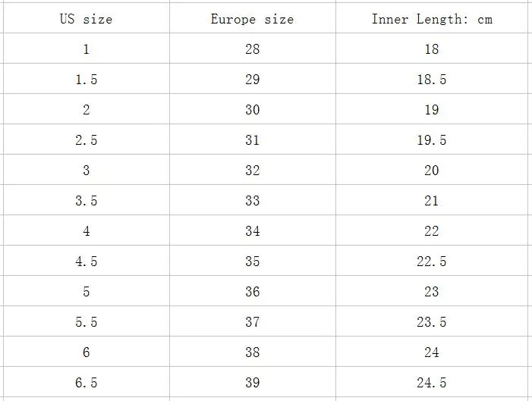Select the Europe size 32 cell

[x=252, y=171]
